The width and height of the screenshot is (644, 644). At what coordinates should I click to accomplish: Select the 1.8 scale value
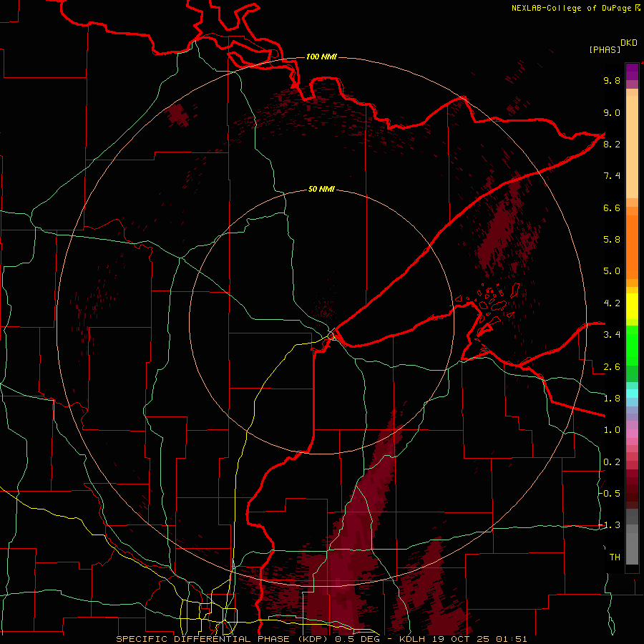coord(612,399)
